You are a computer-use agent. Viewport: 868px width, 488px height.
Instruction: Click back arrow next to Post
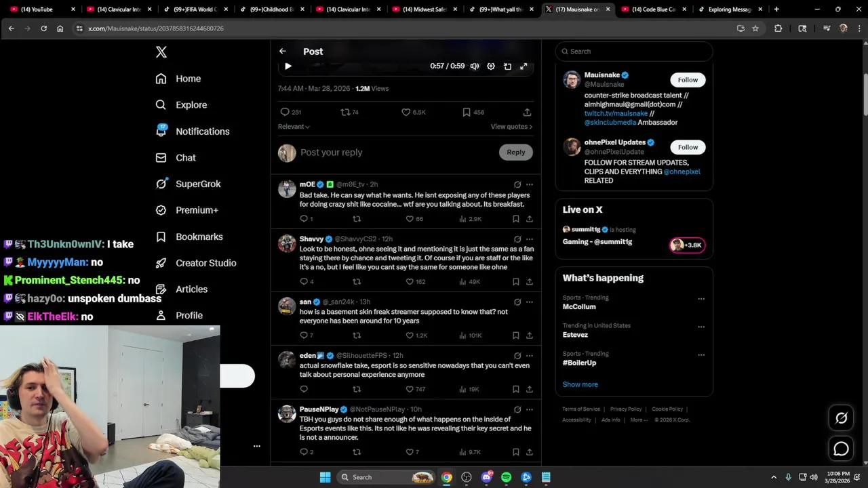(283, 52)
